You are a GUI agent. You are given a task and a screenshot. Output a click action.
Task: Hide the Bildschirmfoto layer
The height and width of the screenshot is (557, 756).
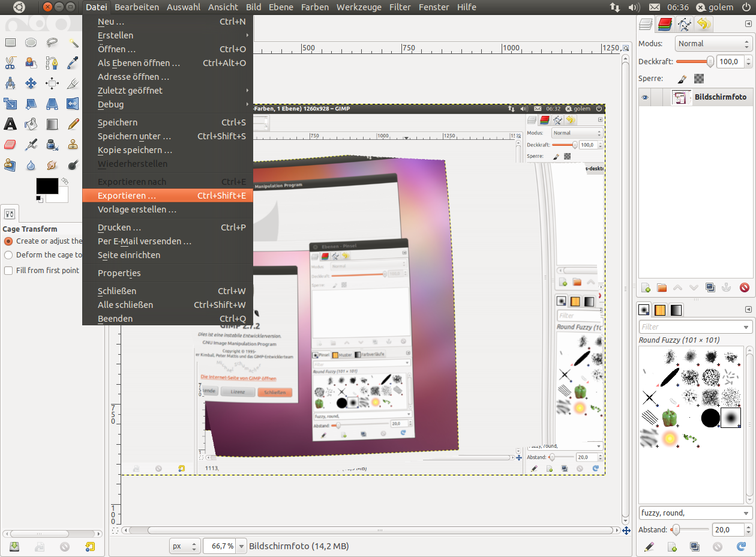[644, 97]
